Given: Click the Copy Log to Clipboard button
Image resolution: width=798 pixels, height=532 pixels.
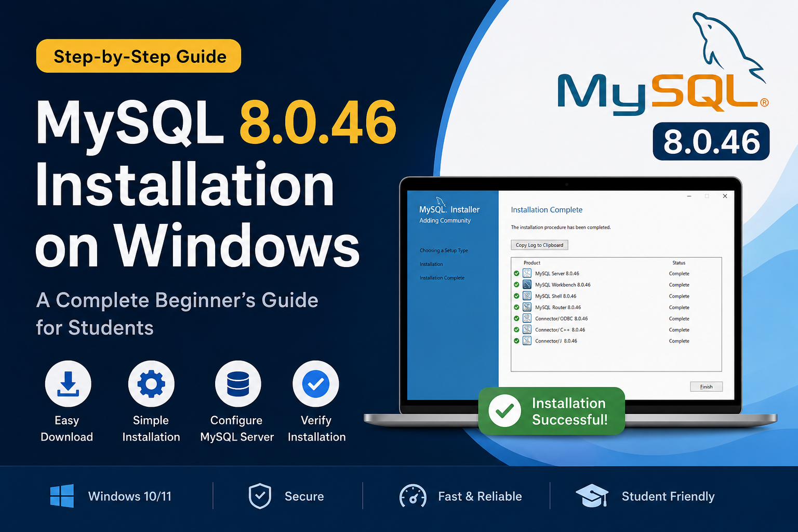Looking at the screenshot, I should (539, 245).
